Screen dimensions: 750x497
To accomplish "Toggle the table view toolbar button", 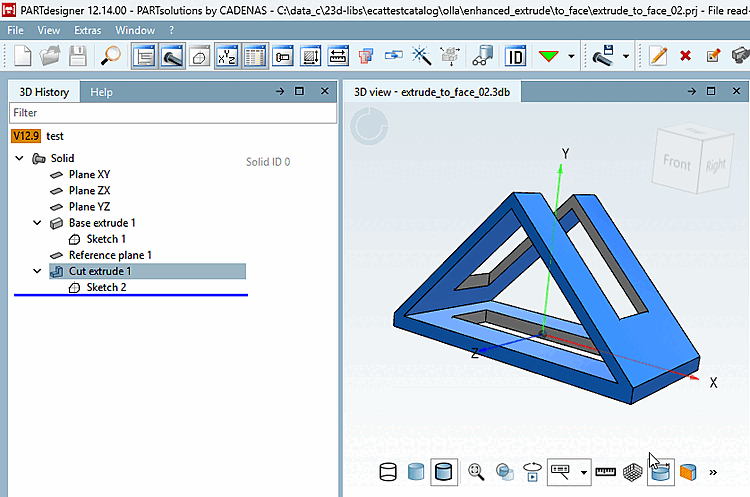I will pyautogui.click(x=254, y=56).
